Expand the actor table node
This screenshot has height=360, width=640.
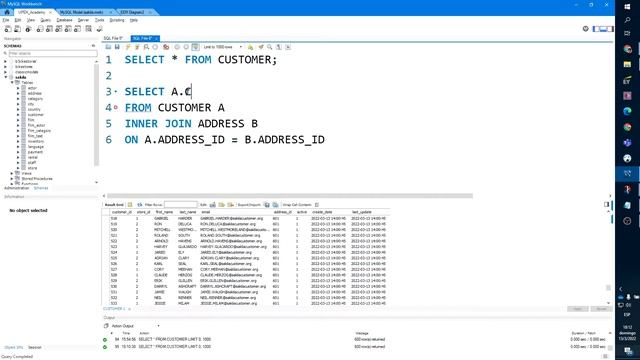click(18, 88)
